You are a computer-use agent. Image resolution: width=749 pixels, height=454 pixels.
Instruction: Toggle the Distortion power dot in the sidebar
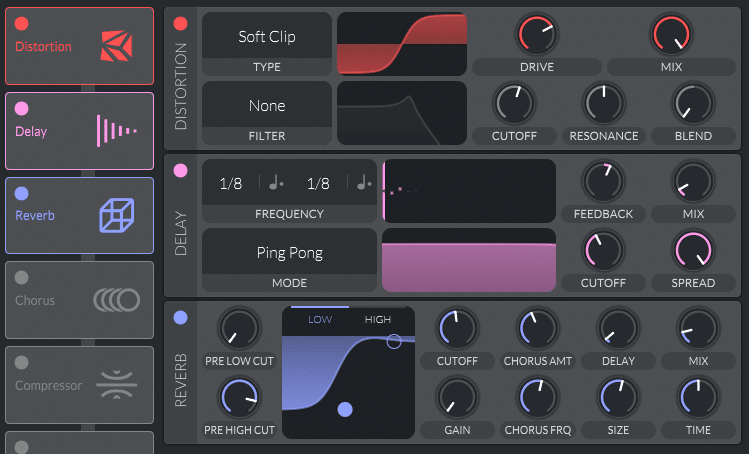[21, 23]
